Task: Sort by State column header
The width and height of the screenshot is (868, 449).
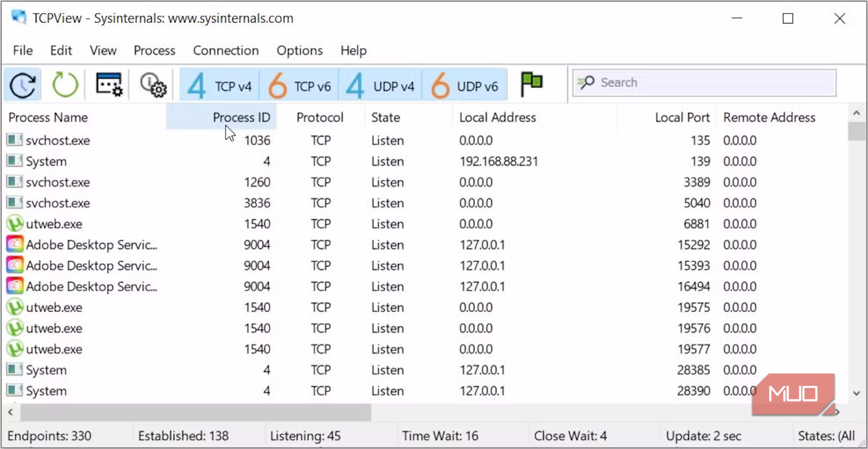Action: [386, 117]
